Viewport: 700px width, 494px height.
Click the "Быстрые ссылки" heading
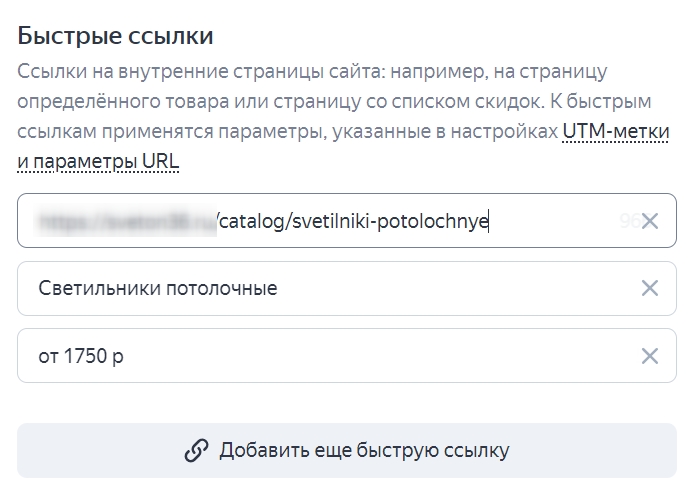point(115,37)
